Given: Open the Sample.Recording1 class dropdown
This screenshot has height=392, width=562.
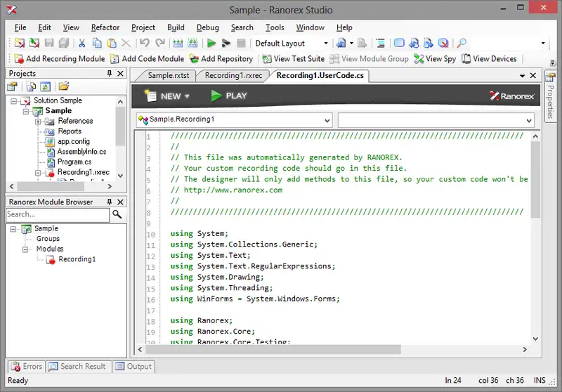Looking at the screenshot, I should tap(327, 120).
